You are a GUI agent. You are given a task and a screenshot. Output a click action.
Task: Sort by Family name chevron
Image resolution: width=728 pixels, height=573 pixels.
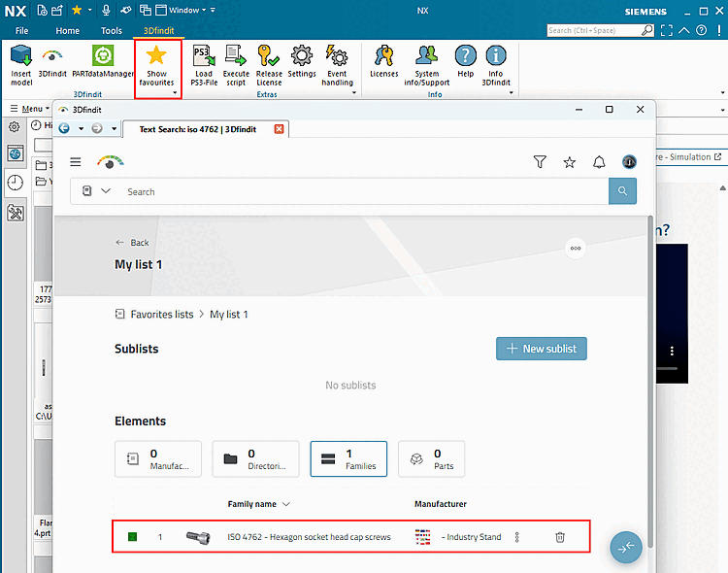click(286, 504)
